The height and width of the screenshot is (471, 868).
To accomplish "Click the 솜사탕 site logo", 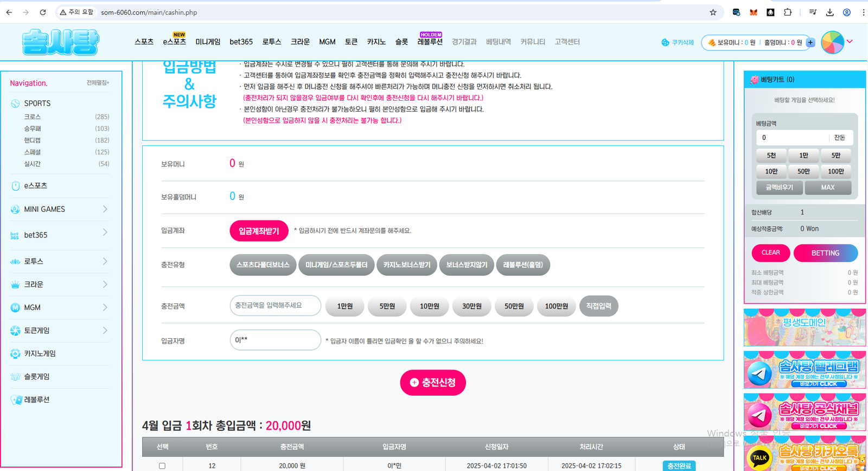I will click(x=60, y=42).
